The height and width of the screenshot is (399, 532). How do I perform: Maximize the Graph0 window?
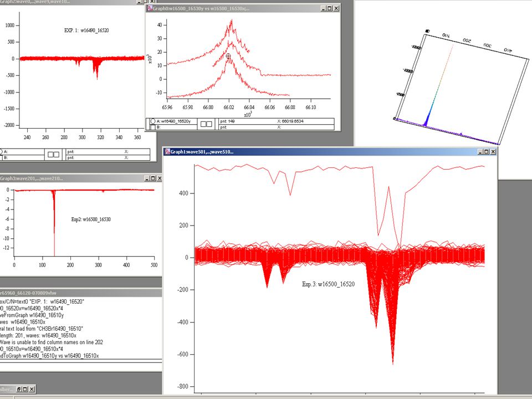329,8
